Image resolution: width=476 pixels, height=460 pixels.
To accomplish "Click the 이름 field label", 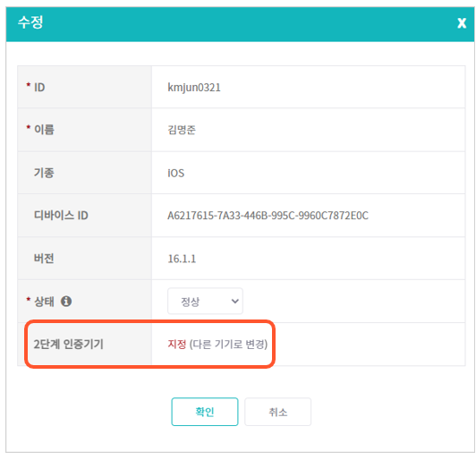I will [x=45, y=130].
